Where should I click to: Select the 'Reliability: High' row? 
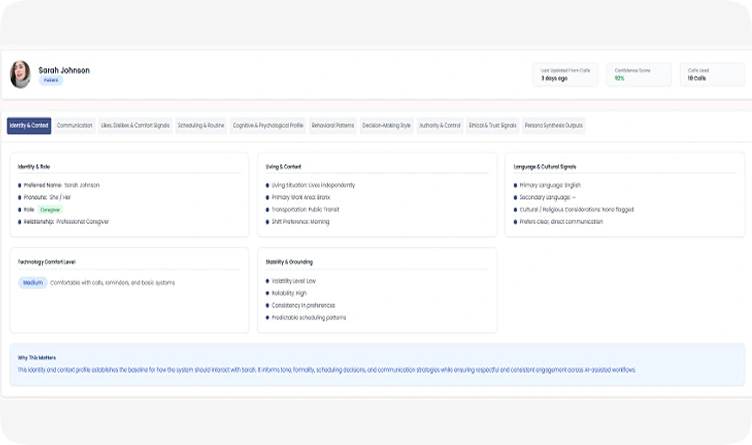[286, 293]
